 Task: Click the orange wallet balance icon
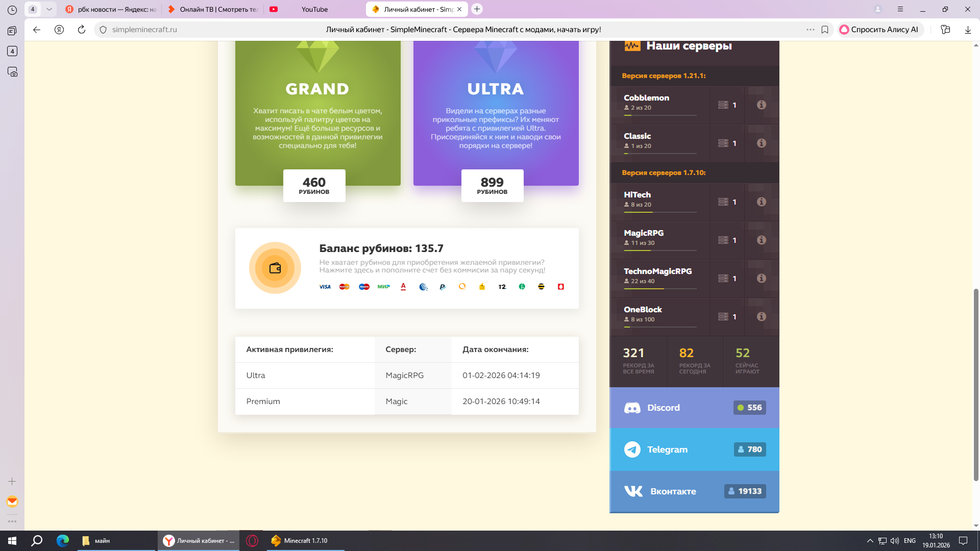click(x=275, y=268)
